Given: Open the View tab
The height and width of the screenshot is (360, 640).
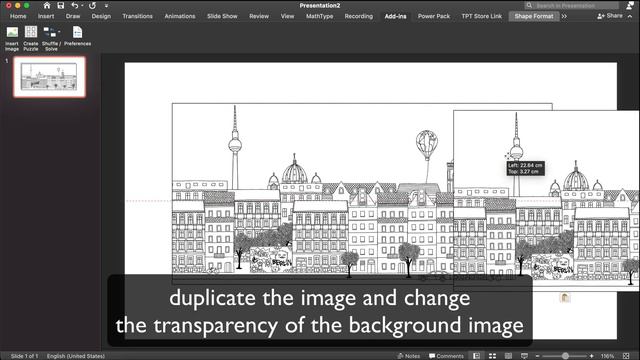Looking at the screenshot, I should [x=287, y=16].
